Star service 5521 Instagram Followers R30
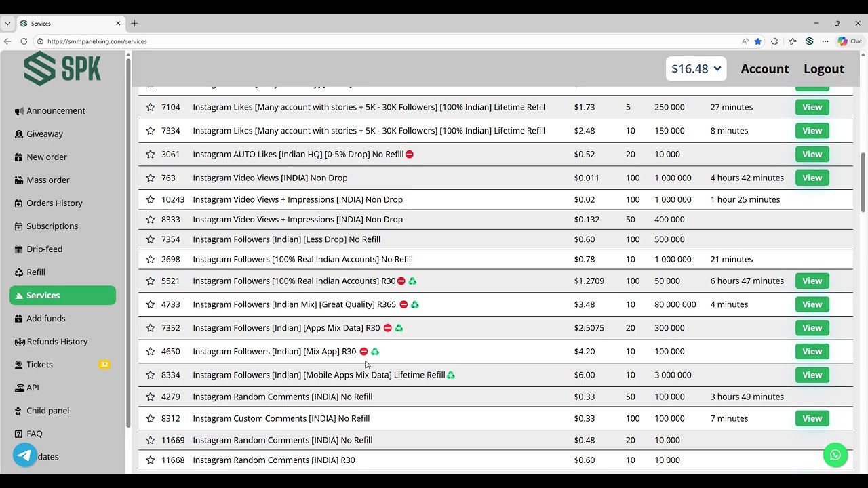The width and height of the screenshot is (868, 488). click(151, 281)
